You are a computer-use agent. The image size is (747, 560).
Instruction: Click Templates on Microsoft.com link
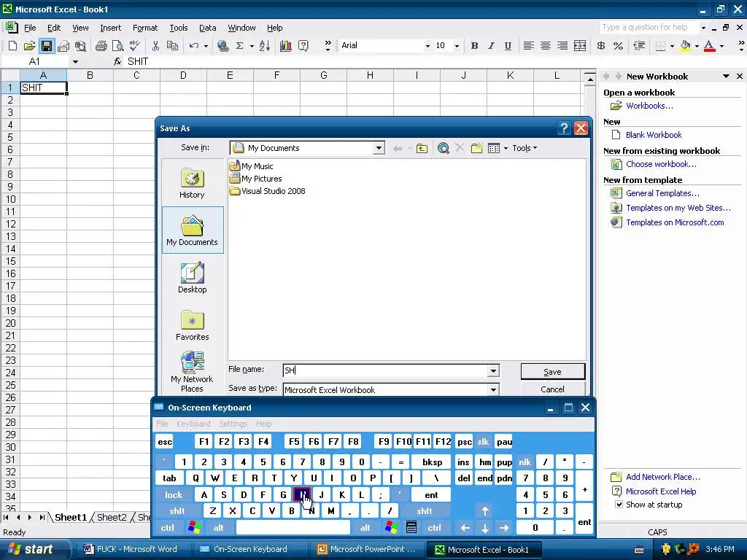pos(675,222)
